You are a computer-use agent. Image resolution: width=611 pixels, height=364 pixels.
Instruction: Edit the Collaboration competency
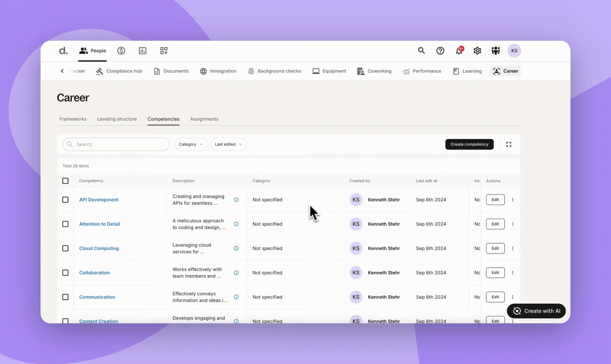495,273
